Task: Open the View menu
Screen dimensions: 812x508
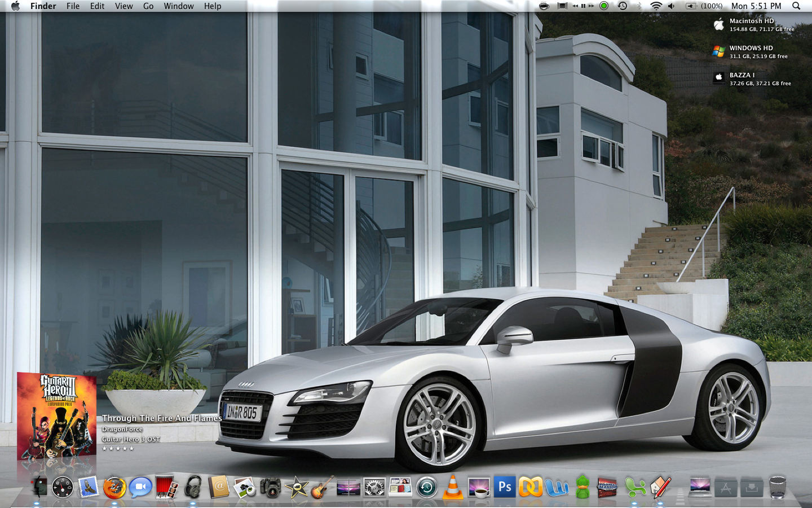Action: click(123, 6)
